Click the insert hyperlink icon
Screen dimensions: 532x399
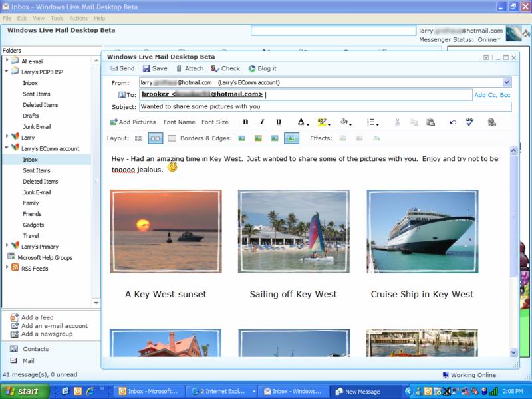tap(491, 122)
